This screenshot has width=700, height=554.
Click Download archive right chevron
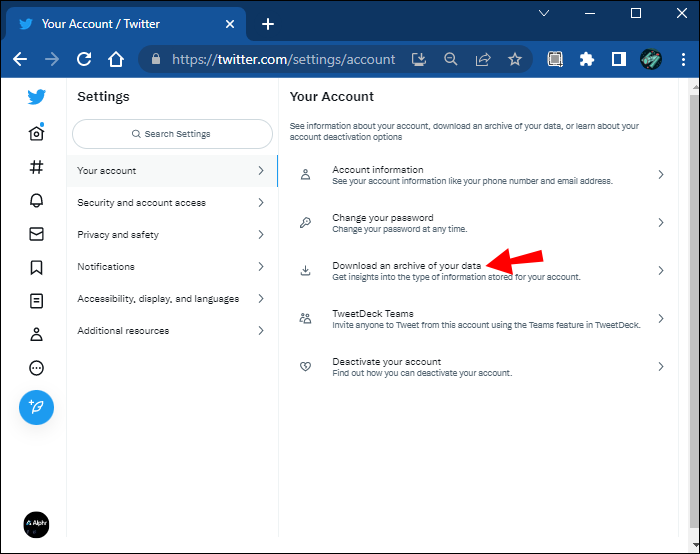661,271
